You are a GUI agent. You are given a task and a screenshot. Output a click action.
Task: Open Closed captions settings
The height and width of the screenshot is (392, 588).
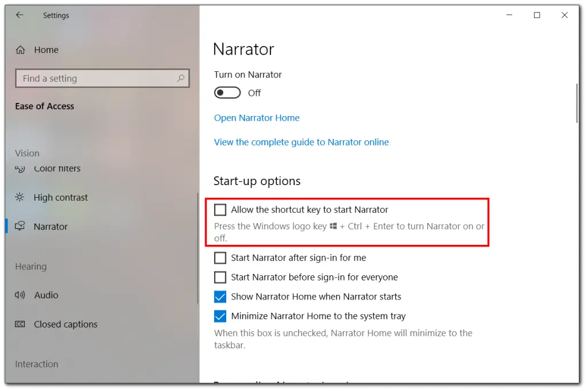click(x=65, y=324)
